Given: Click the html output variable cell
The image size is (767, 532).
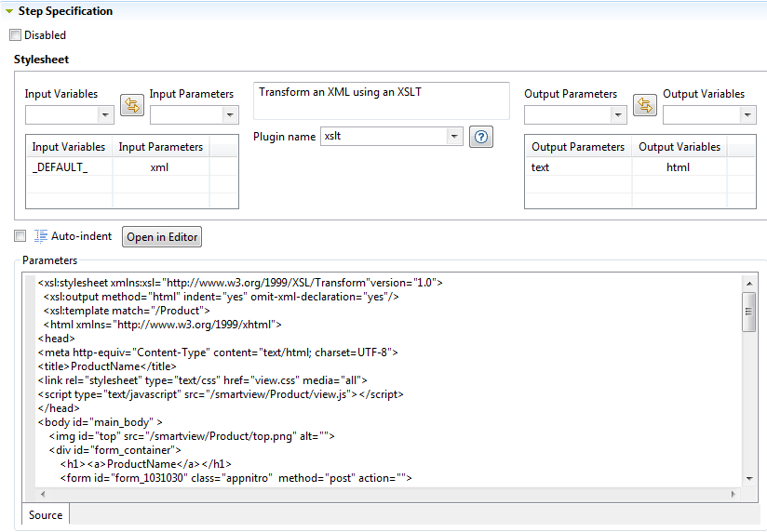Looking at the screenshot, I should pos(679,167).
